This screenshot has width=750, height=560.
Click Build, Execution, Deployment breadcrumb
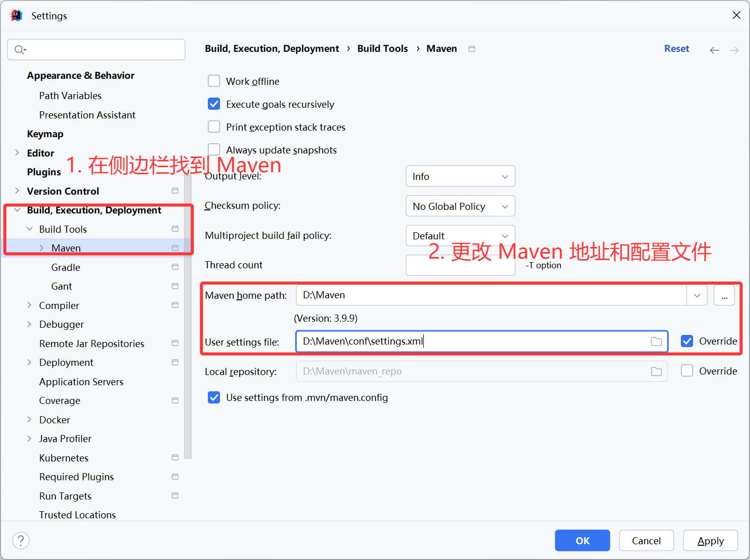272,48
